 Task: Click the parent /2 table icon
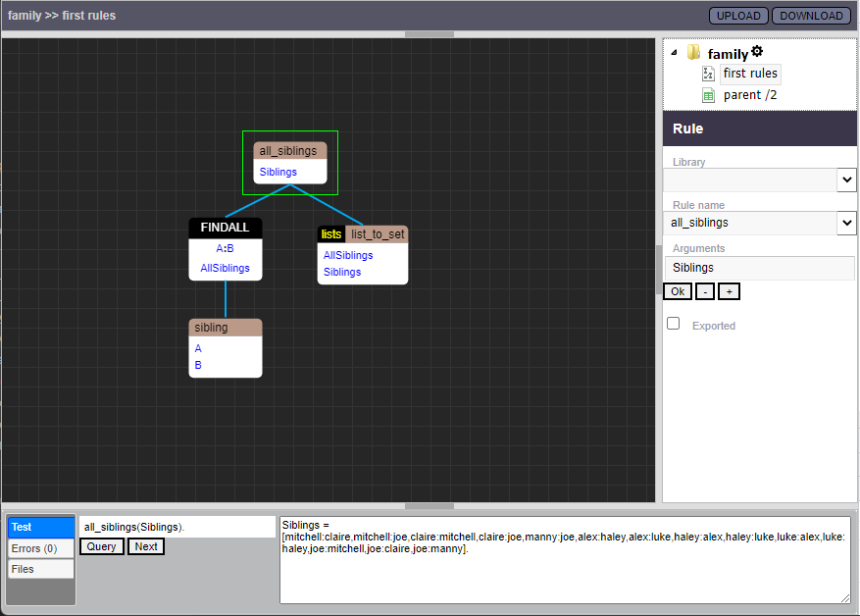709,95
